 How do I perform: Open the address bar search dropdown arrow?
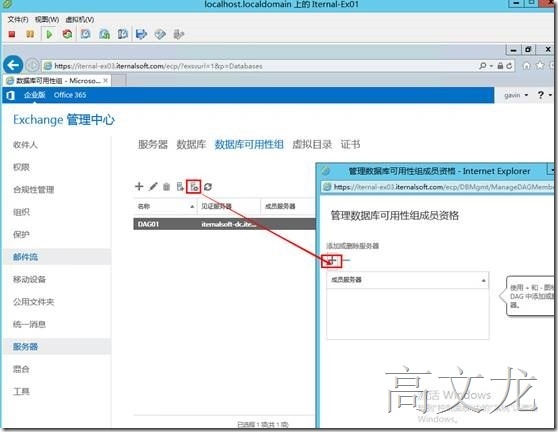(491, 66)
